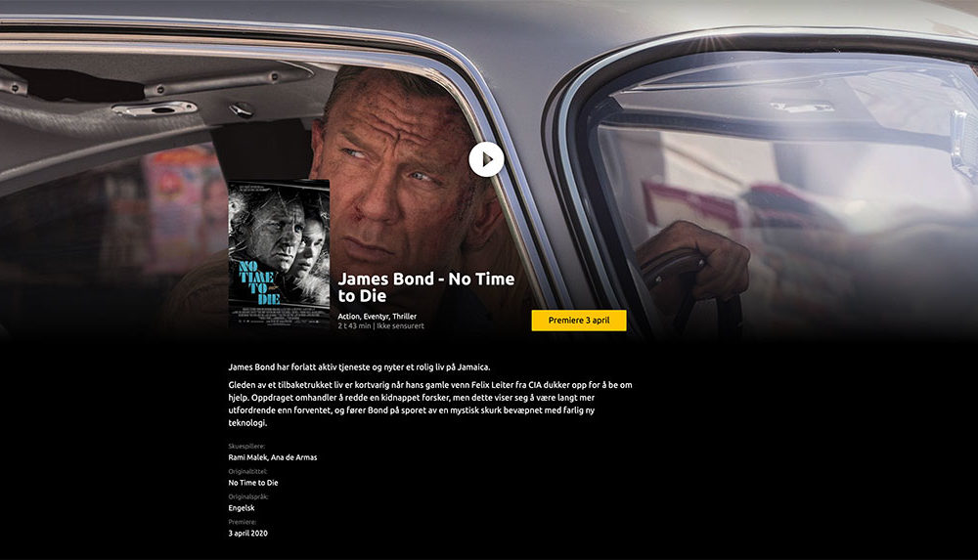Click the yellow Premiere 3 april button

click(x=579, y=321)
